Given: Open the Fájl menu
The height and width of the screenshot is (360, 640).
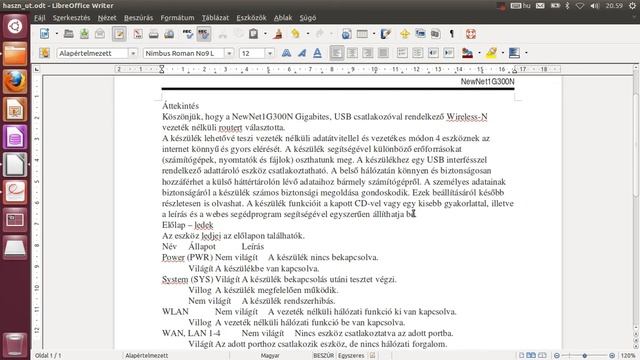Looking at the screenshot, I should click(40, 18).
